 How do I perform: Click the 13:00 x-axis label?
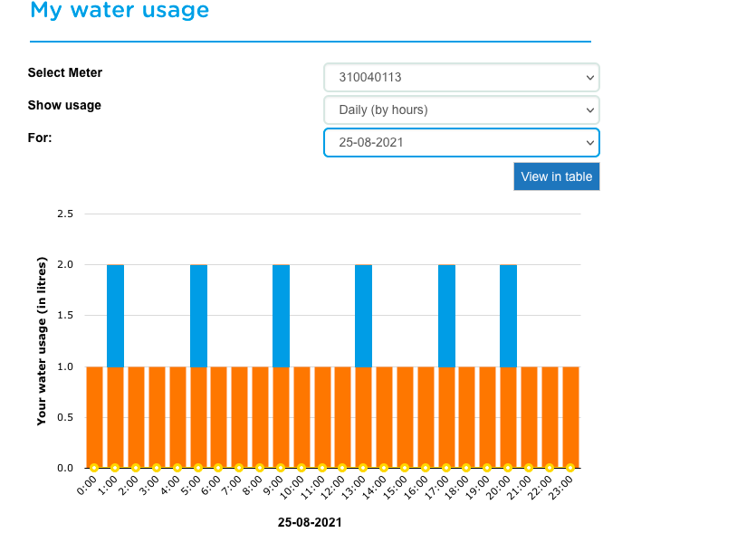(x=356, y=488)
